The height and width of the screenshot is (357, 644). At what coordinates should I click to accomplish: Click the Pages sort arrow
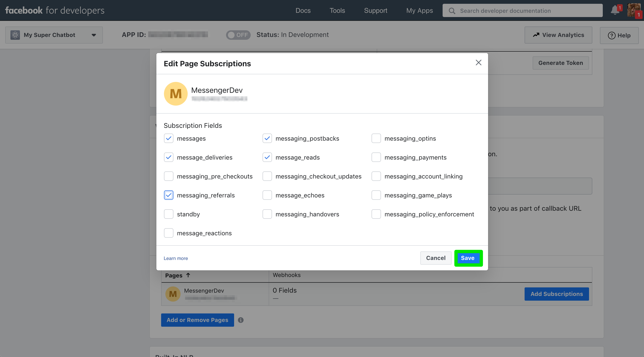coord(188,275)
